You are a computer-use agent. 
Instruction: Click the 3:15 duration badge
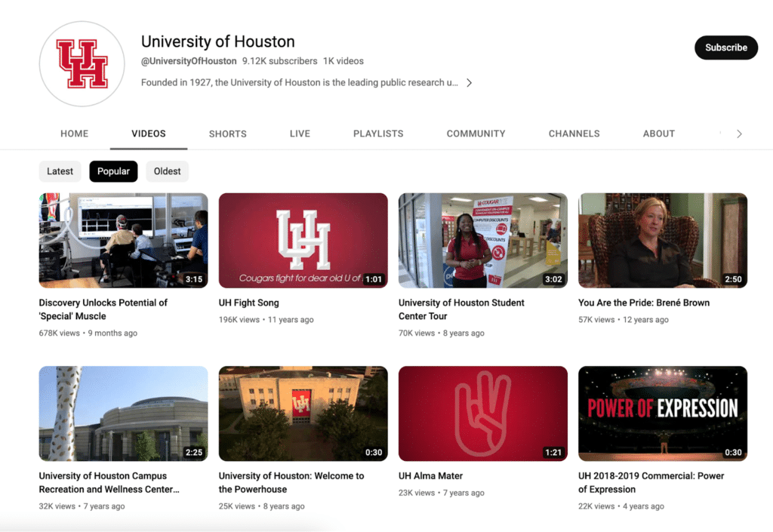coord(194,279)
